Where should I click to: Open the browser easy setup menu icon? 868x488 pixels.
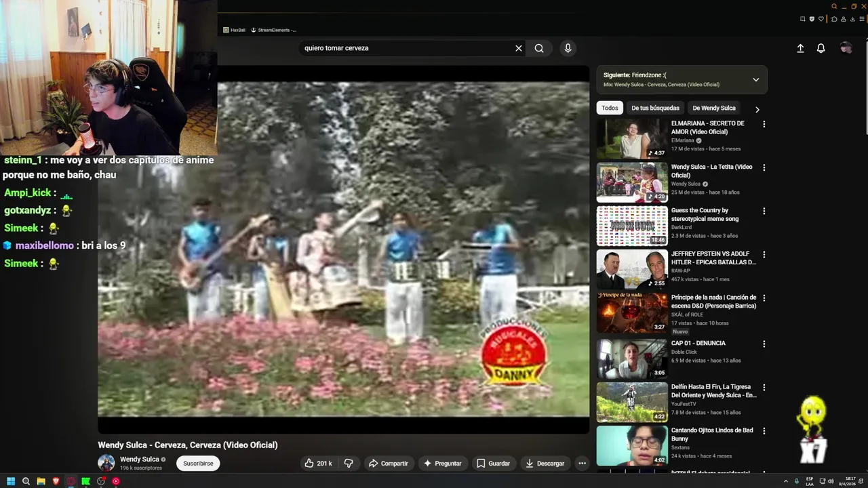pyautogui.click(x=862, y=19)
